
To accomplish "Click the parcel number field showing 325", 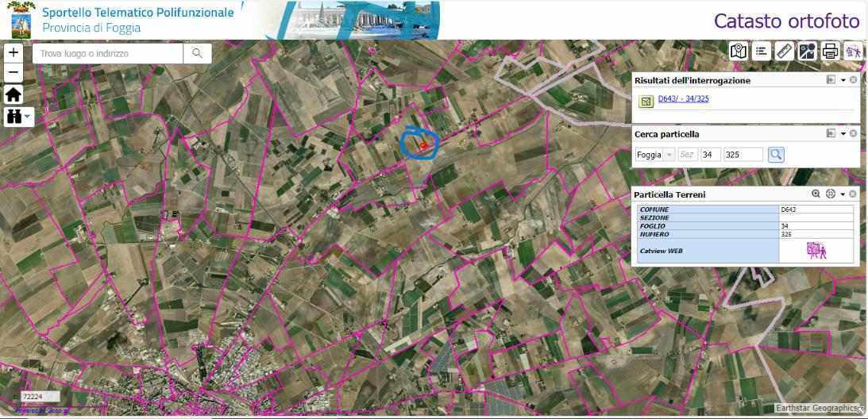I will [x=743, y=155].
